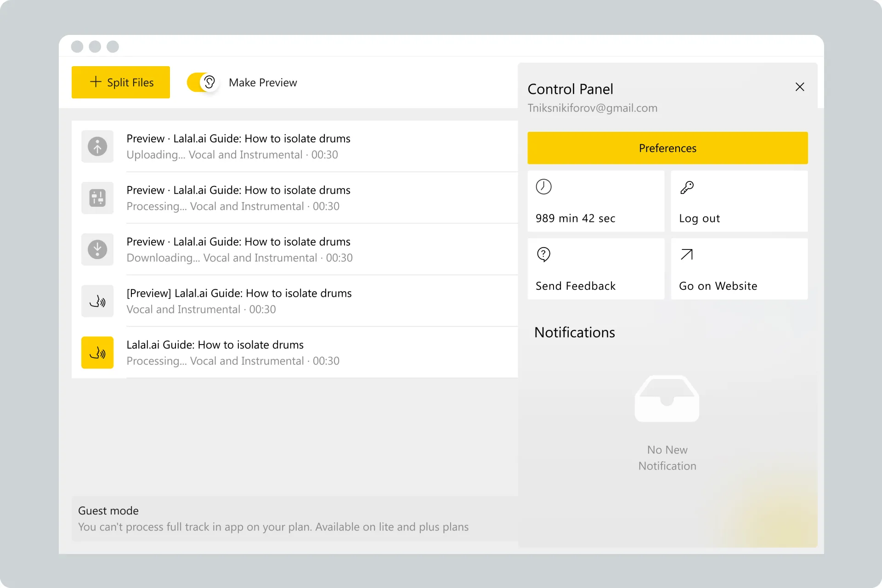Select the Uploading... Vocal and Instrumental row text
The image size is (882, 588).
click(232, 155)
